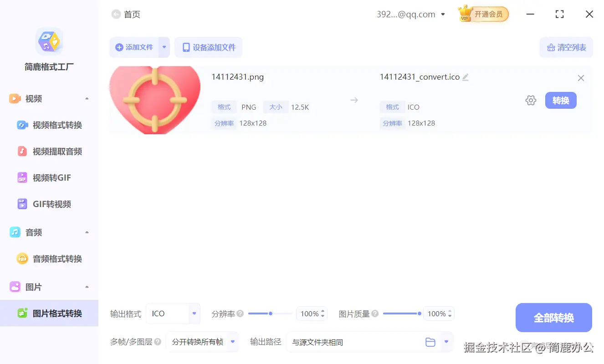Open the 视频提取音频 tool

pyautogui.click(x=50, y=151)
